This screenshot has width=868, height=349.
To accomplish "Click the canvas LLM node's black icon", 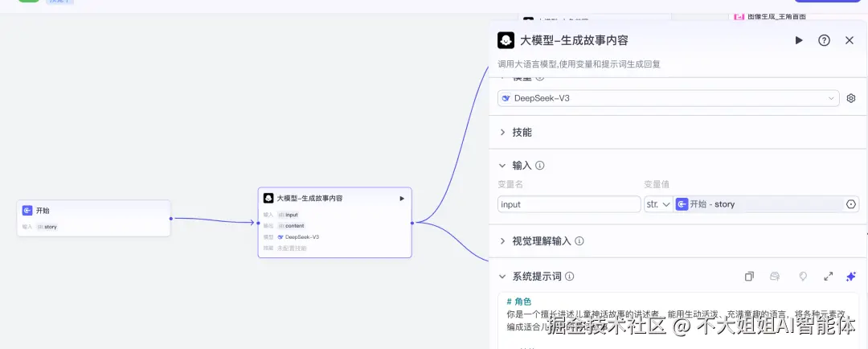I will [268, 199].
